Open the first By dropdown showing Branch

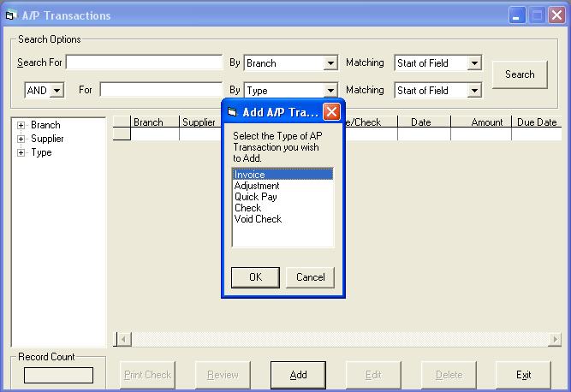pos(330,63)
